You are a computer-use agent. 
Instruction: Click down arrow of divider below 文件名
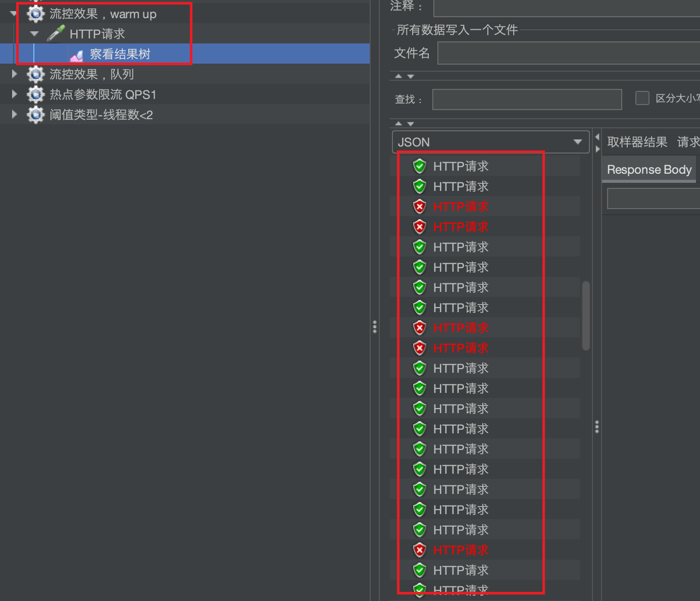[410, 76]
